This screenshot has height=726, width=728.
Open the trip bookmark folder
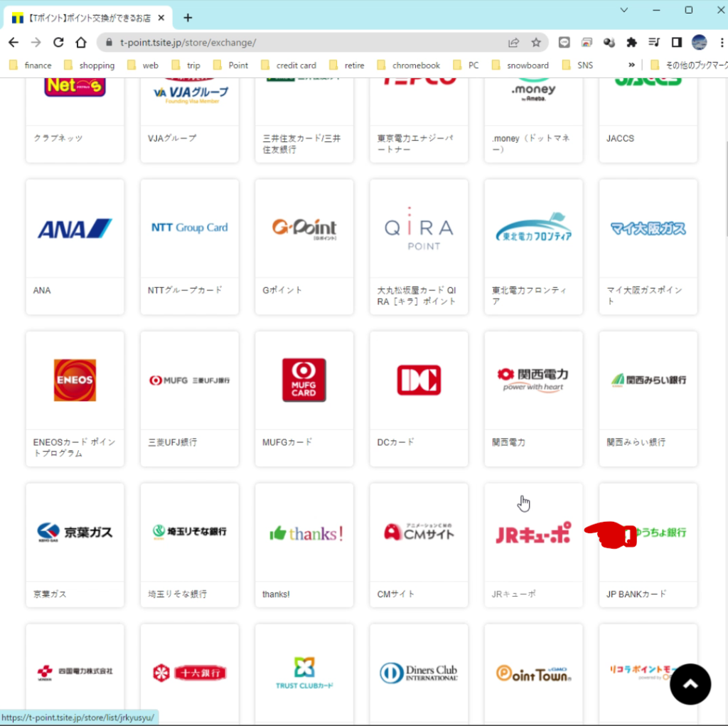186,65
